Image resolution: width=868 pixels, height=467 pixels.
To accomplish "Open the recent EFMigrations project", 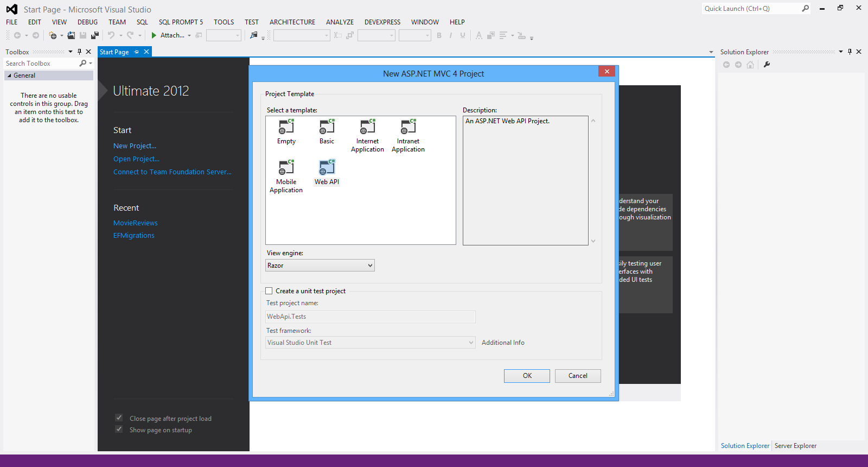I will pos(134,236).
